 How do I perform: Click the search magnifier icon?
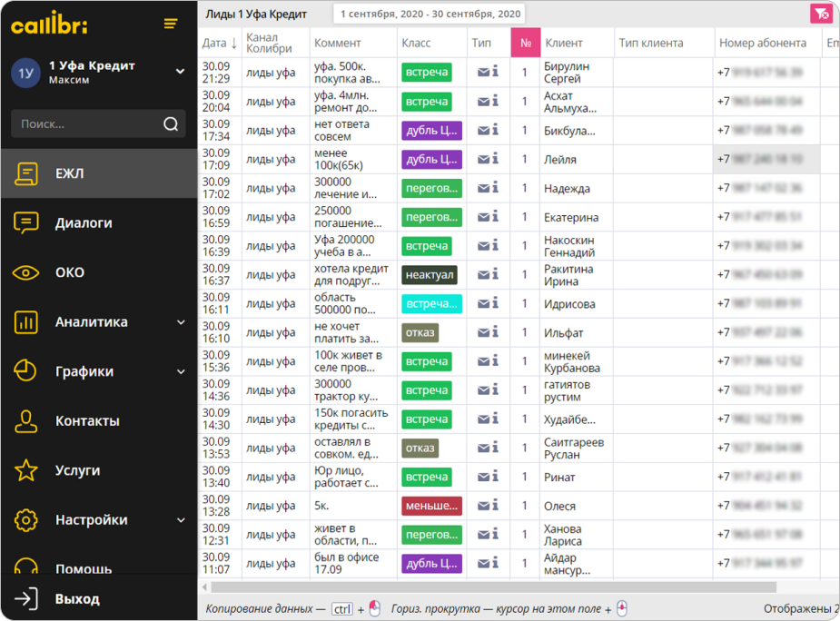[171, 124]
